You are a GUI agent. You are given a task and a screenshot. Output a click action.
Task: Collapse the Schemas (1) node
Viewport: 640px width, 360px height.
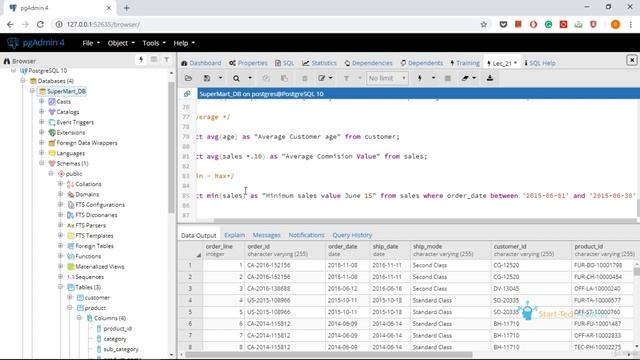(x=42, y=163)
